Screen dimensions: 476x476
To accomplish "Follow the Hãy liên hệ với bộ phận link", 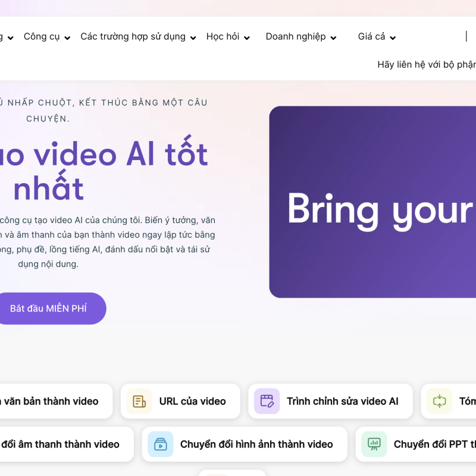I will (426, 65).
